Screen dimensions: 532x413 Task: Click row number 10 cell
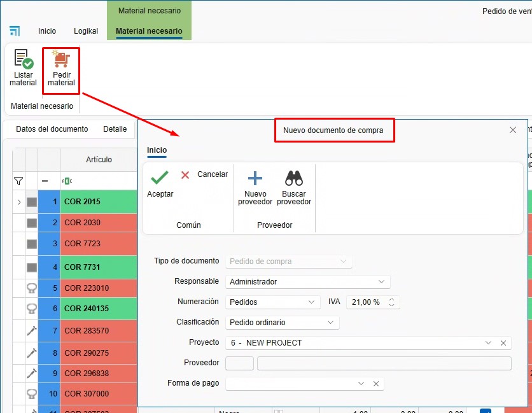coord(49,394)
